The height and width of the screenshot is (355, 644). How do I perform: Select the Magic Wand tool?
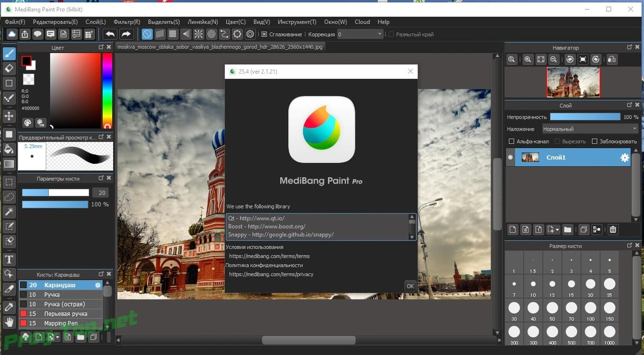(9, 212)
